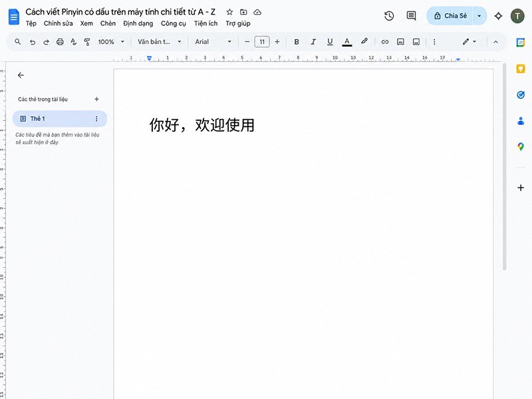Insert an image from toolbar
This screenshot has width=532, height=399.
416,42
